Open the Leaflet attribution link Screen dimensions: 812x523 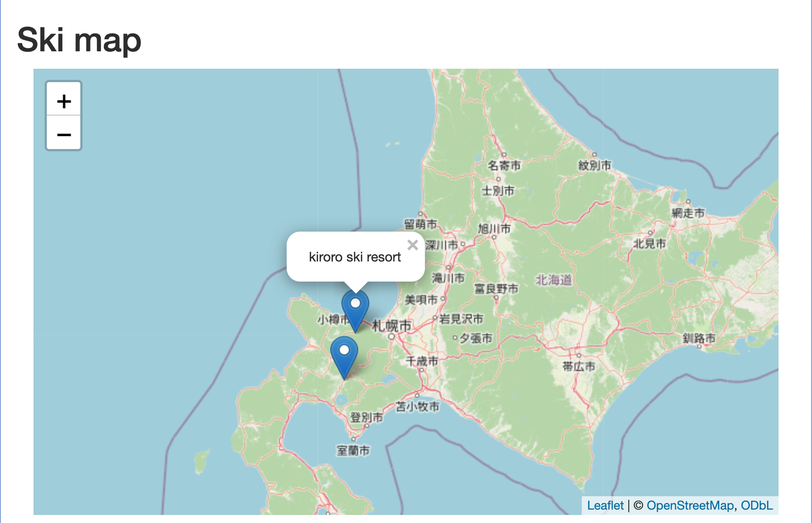pos(605,506)
